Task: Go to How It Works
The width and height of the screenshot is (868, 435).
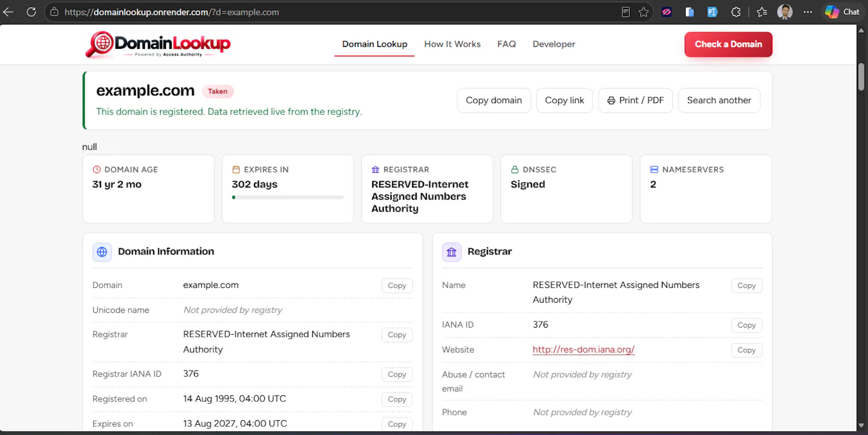Action: tap(452, 44)
